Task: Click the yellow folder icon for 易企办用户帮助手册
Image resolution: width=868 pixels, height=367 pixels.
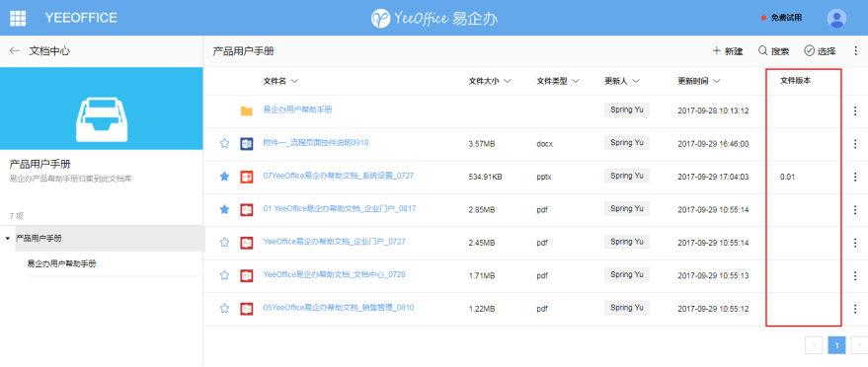Action: point(246,111)
